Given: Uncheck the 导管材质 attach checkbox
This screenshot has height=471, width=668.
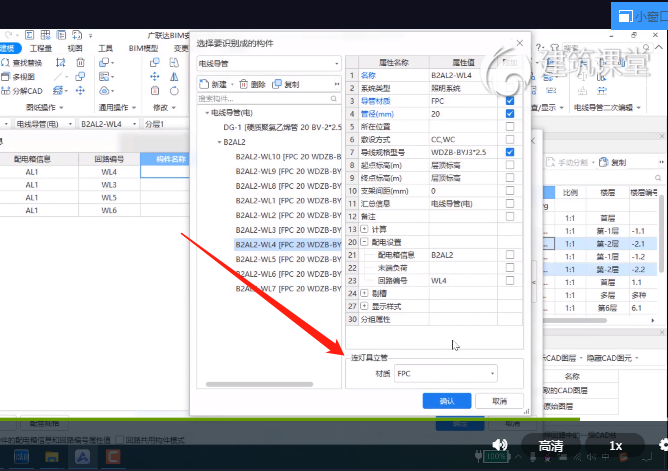Looking at the screenshot, I should [x=510, y=101].
